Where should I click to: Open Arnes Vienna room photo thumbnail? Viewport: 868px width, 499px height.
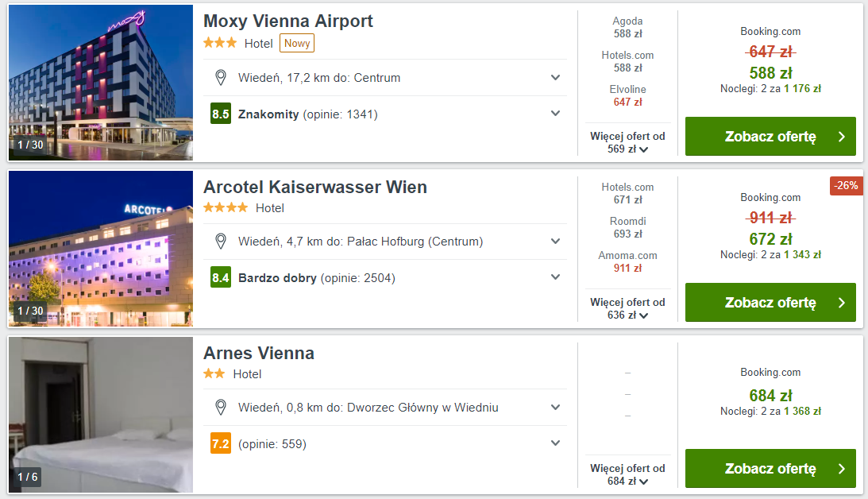(101, 414)
